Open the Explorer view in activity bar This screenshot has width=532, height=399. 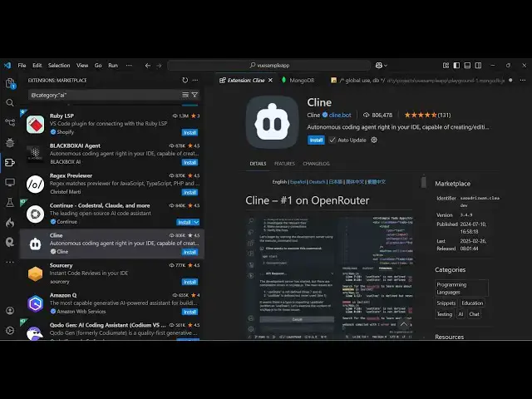(10, 83)
